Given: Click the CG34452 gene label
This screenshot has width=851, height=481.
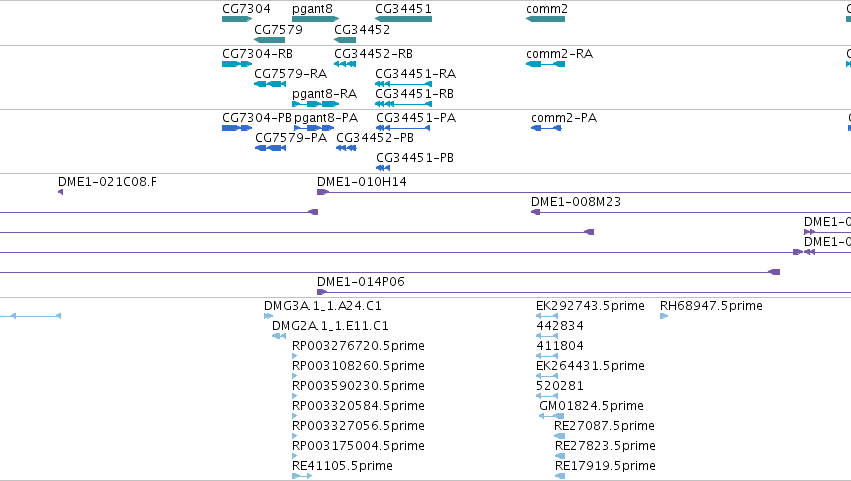Looking at the screenshot, I should pyautogui.click(x=362, y=29).
